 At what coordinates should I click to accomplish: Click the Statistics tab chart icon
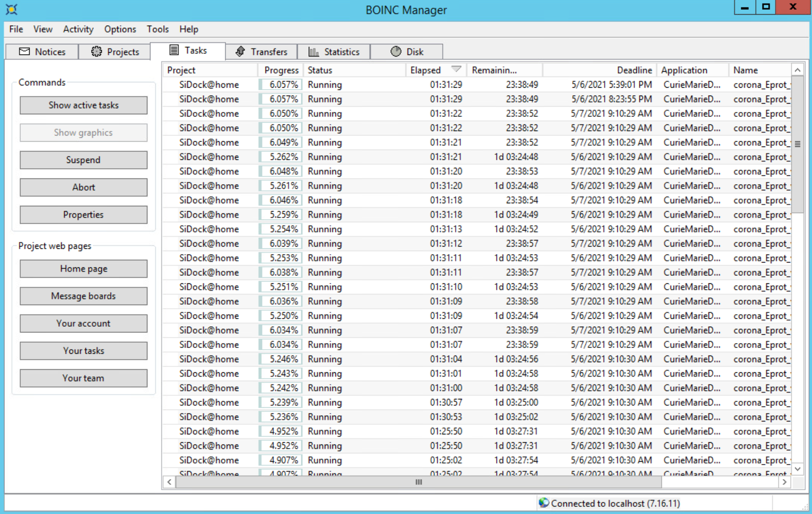point(313,52)
